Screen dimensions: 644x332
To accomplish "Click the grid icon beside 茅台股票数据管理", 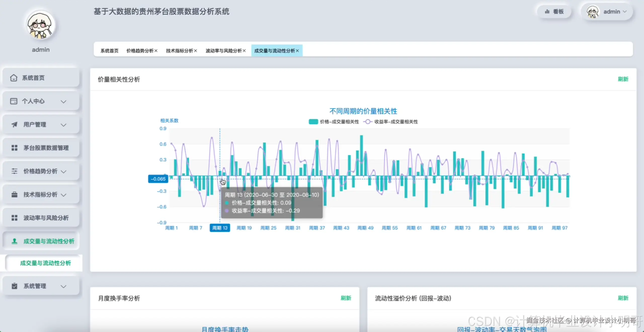I will [14, 148].
